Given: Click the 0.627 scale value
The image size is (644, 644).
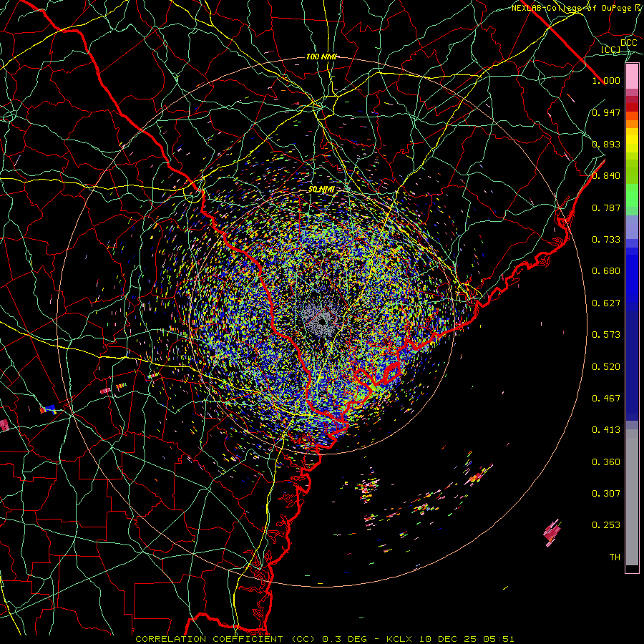Looking at the screenshot, I should tap(606, 303).
